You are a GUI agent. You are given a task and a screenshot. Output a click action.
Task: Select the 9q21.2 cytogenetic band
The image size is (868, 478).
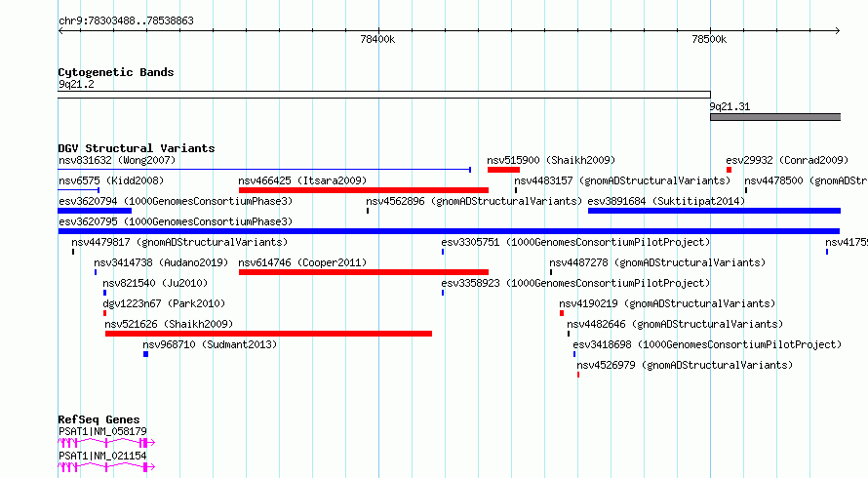pyautogui.click(x=384, y=95)
